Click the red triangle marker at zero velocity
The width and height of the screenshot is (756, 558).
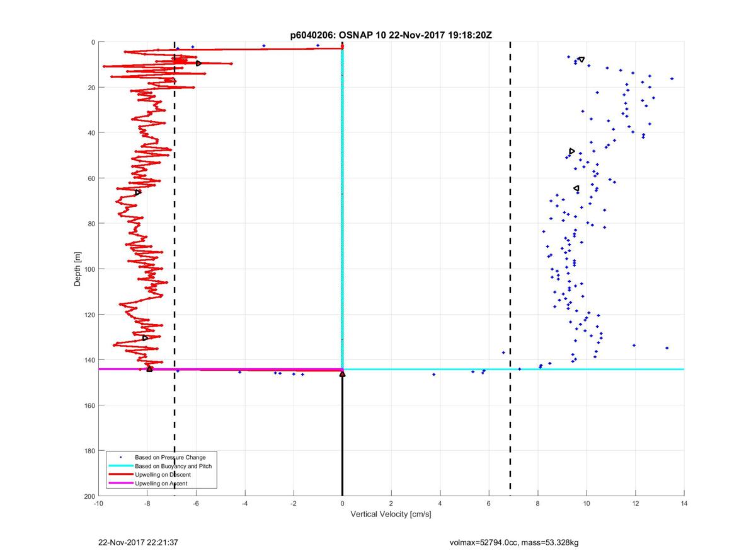342,374
